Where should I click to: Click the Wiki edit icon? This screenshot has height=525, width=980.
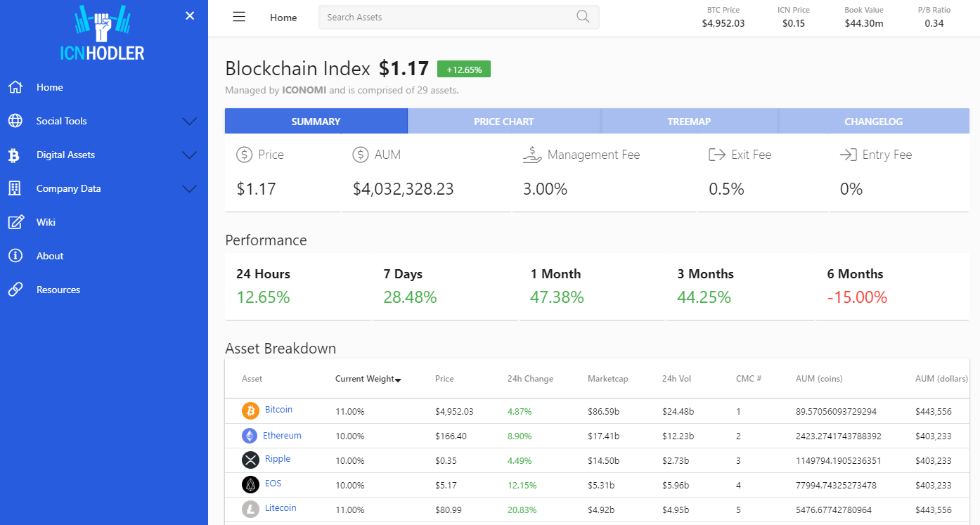[x=15, y=222]
